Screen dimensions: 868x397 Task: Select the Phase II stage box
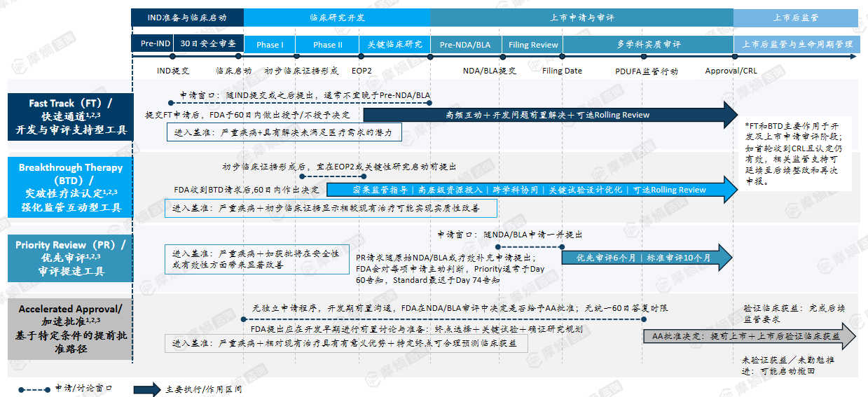click(328, 44)
